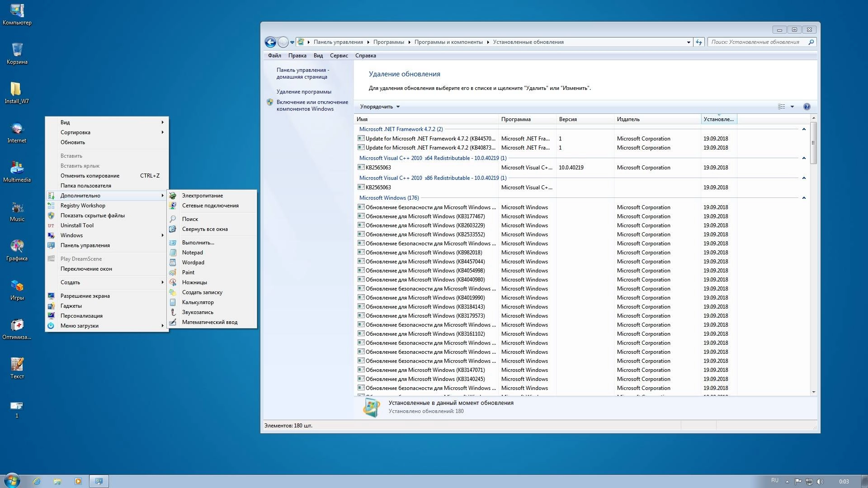
Task: Click the Поиск: Установленные обновления search field
Action: click(758, 42)
